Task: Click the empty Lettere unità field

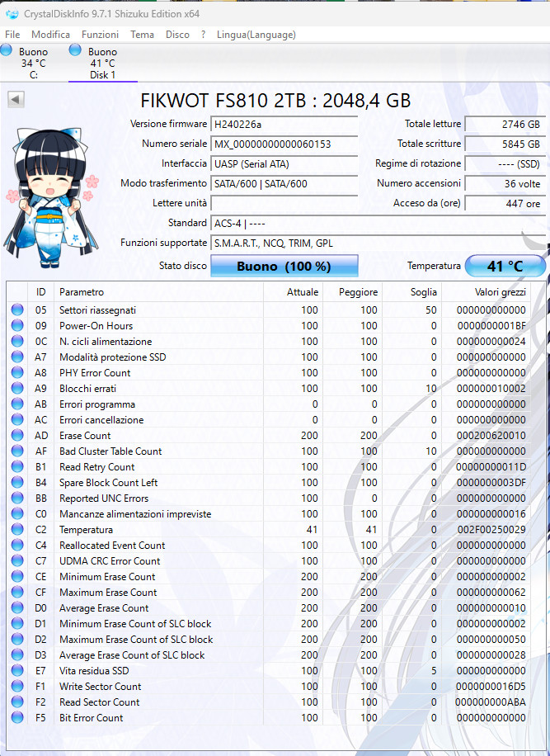Action: click(284, 203)
